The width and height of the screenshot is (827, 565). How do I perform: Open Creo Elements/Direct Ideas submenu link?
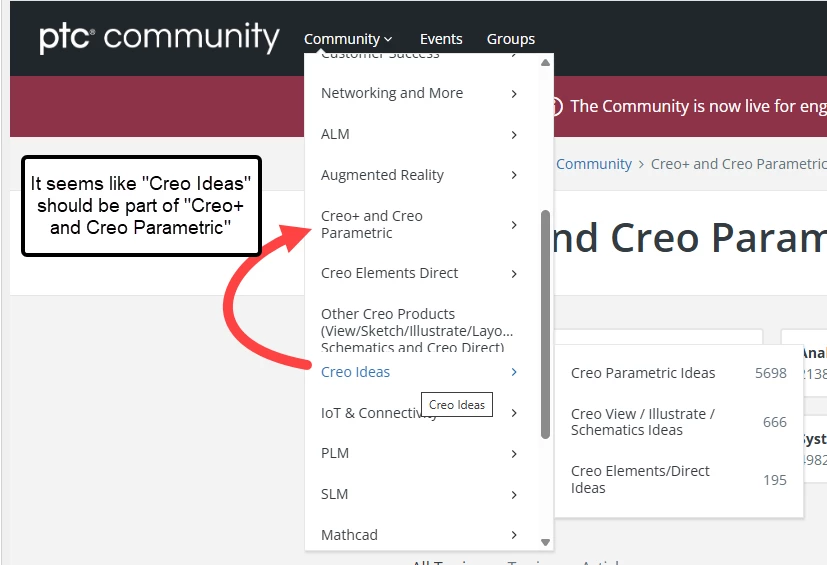tap(640, 479)
